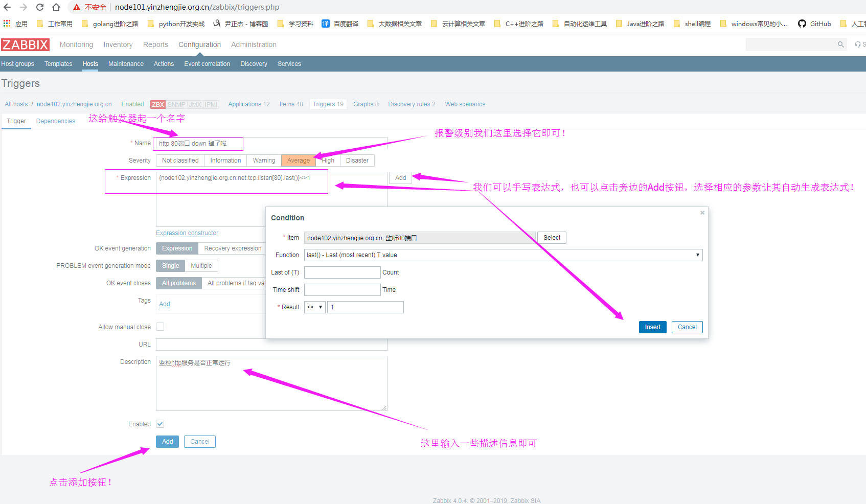Click the browser forward arrow
866x504 pixels.
pyautogui.click(x=24, y=7)
